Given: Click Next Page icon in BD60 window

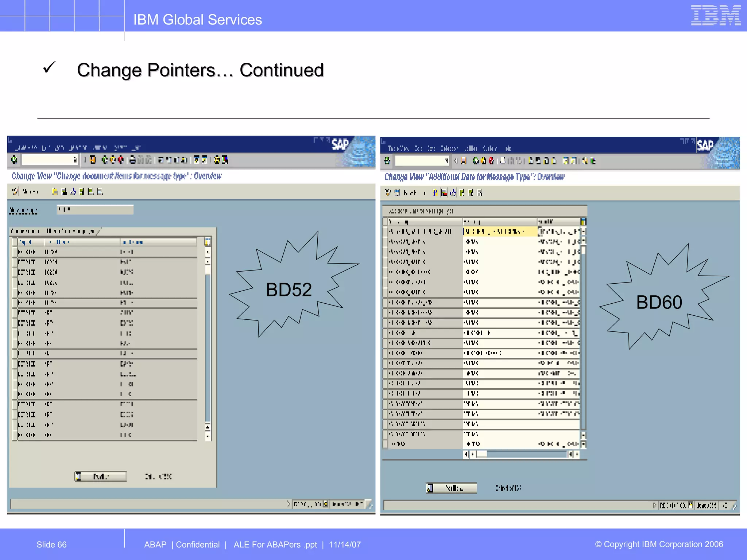Looking at the screenshot, I should (546, 161).
